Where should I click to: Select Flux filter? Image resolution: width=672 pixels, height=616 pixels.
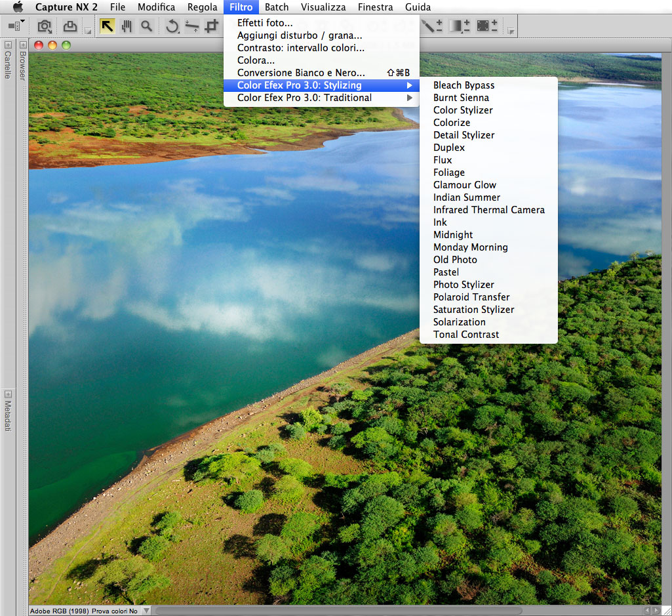[x=488, y=160]
